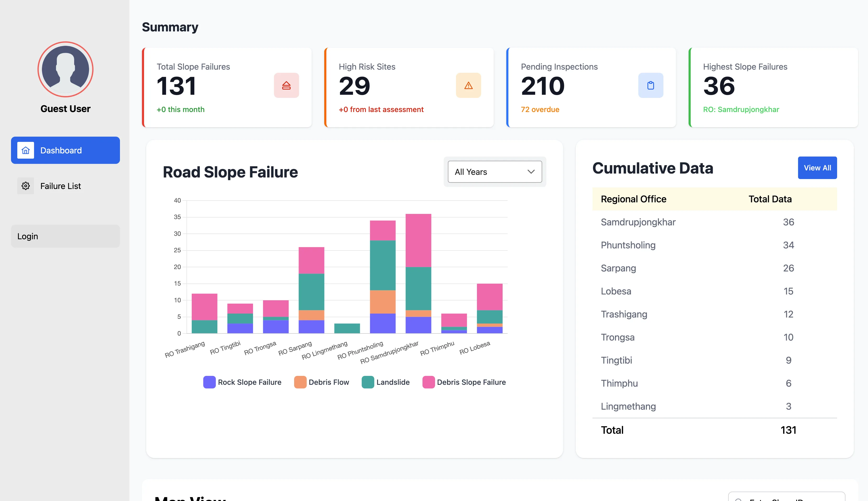The image size is (868, 501).
Task: Click the Total Slope Failures card
Action: (227, 87)
